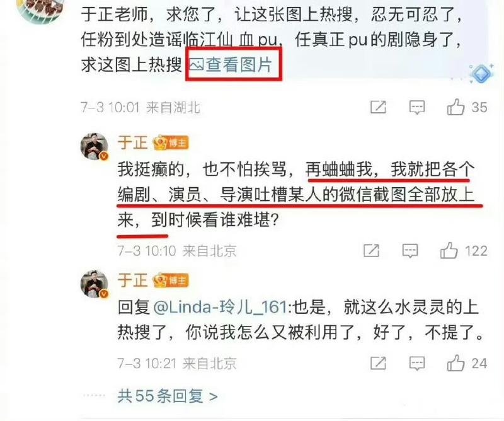Comment on 于正's 10:10 reply

[410, 251]
